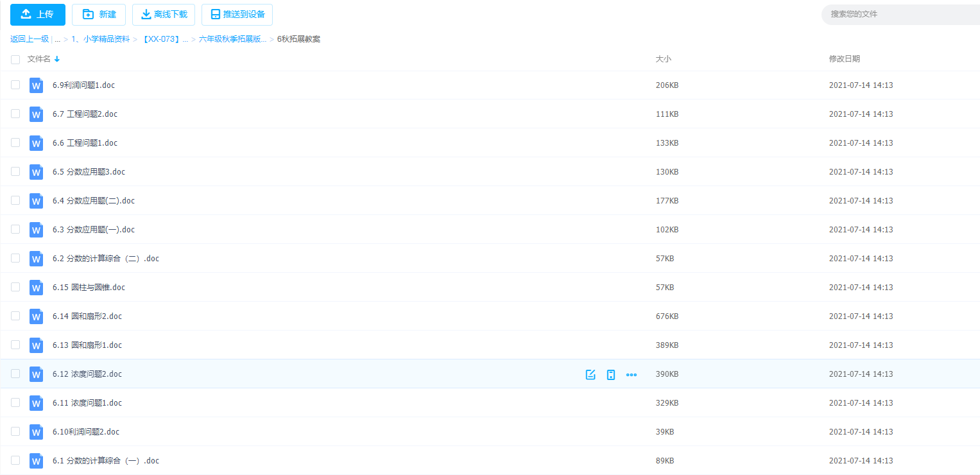Go to 1、小学精品资料 breadcrumb folder
The image size is (980, 475).
[100, 39]
